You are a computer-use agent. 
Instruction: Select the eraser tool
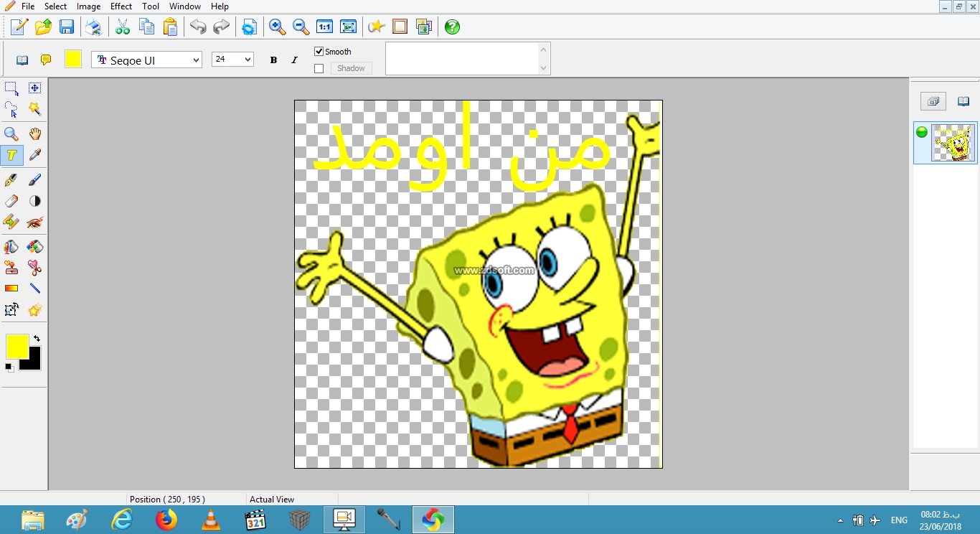[11, 202]
